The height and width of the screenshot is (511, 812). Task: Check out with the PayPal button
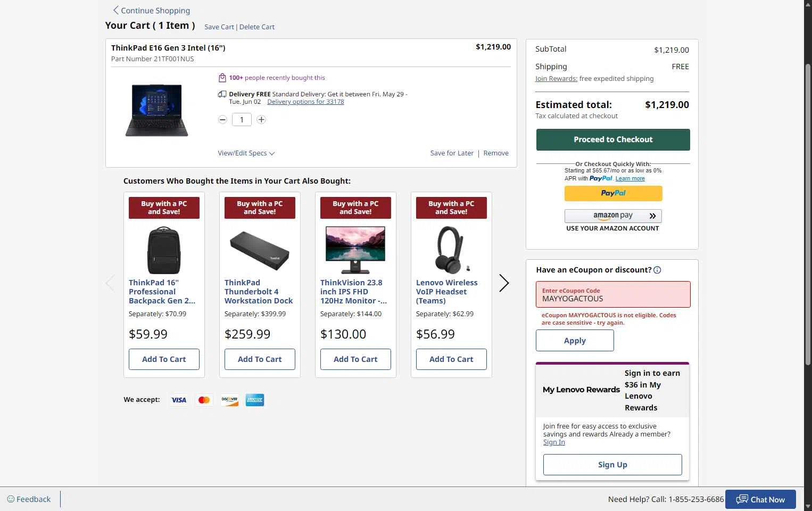point(613,193)
